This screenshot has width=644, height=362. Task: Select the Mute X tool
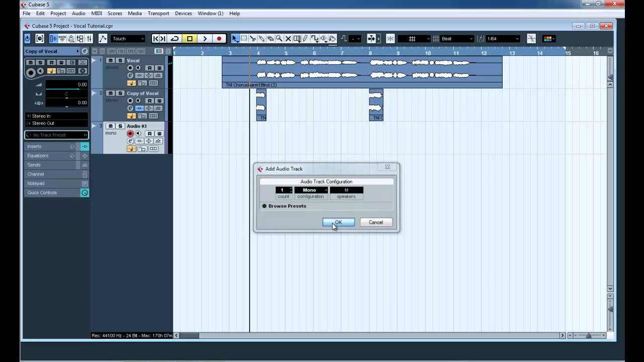pos(288,39)
